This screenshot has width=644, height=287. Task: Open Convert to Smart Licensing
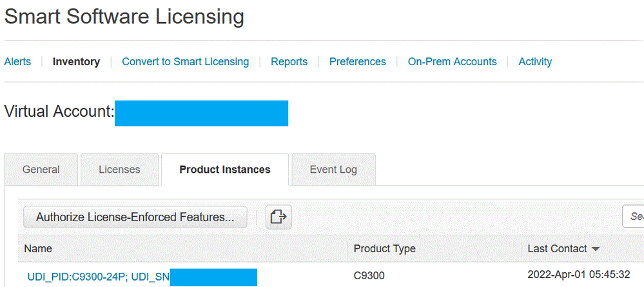pos(185,62)
